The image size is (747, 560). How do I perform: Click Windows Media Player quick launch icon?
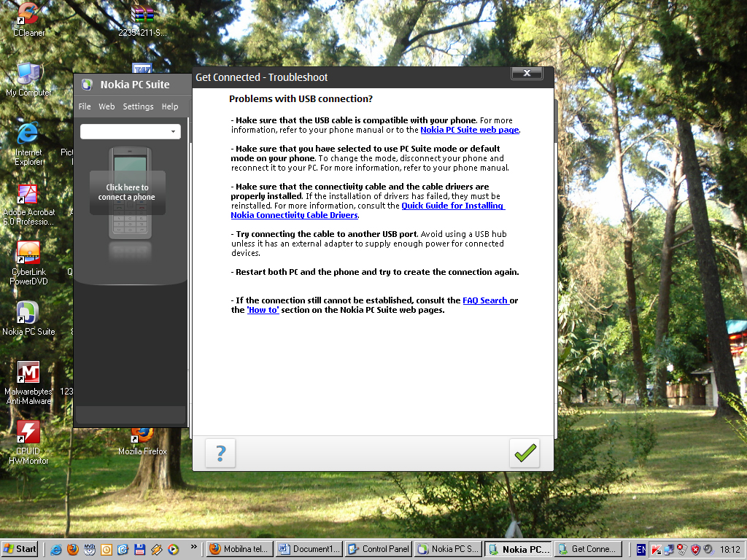pyautogui.click(x=173, y=549)
